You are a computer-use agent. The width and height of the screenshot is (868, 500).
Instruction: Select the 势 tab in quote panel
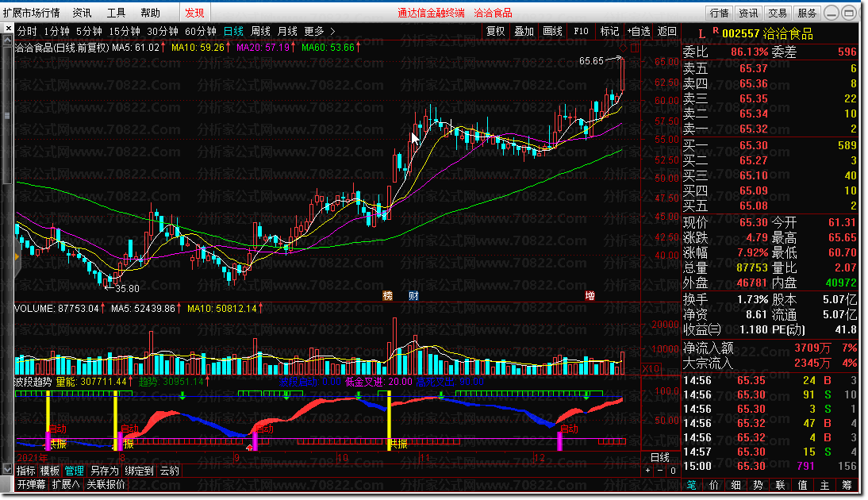pos(759,485)
